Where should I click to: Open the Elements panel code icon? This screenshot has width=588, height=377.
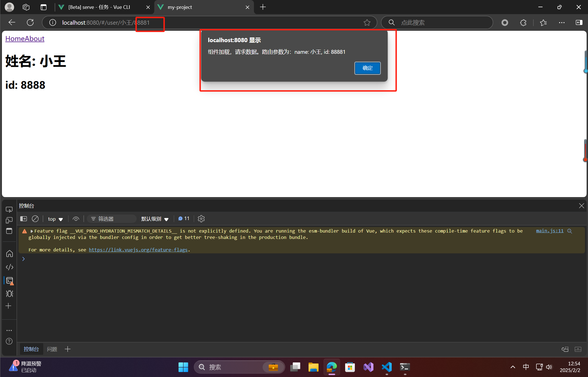(x=9, y=267)
